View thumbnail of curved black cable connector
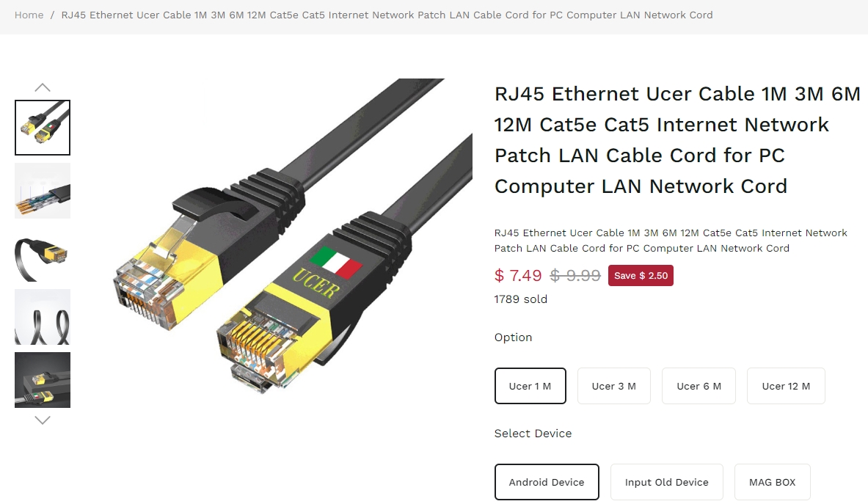Screen dimensions: 868x504 click(x=43, y=254)
